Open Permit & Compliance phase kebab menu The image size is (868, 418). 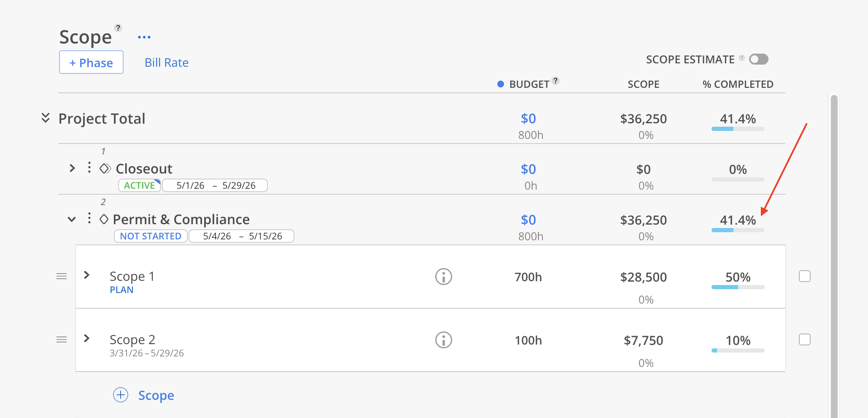[x=89, y=218]
